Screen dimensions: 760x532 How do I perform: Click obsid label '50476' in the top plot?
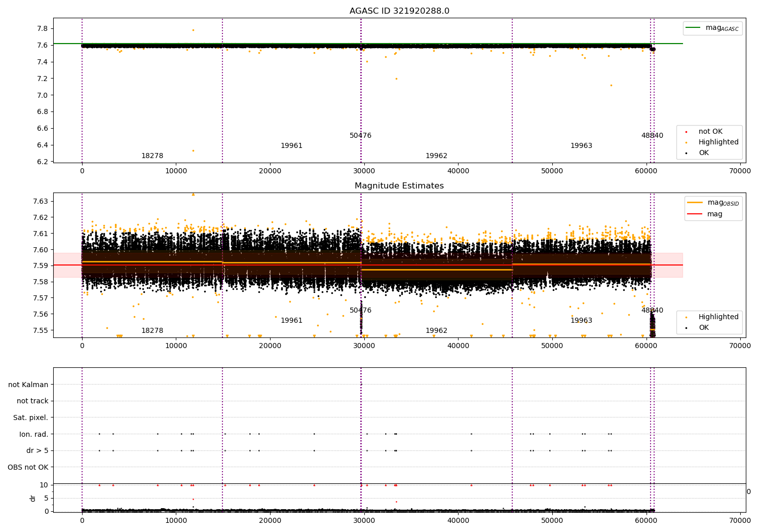click(x=360, y=136)
